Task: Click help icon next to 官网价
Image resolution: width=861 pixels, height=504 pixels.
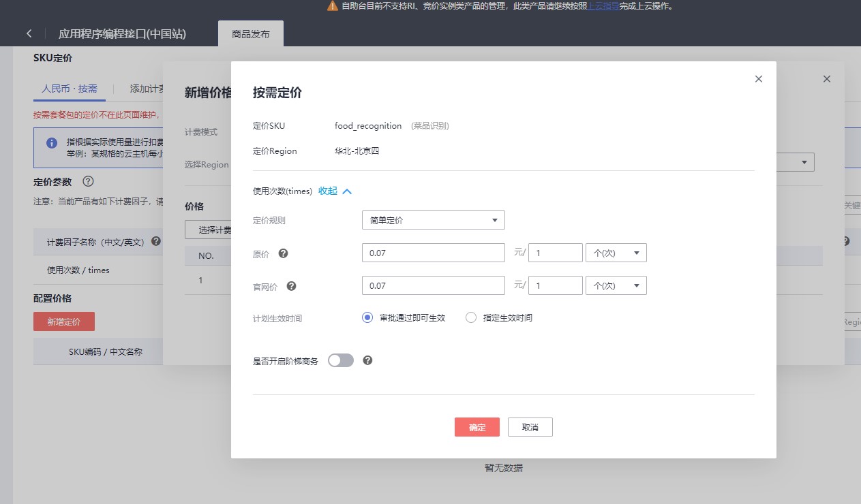Action: pyautogui.click(x=291, y=286)
